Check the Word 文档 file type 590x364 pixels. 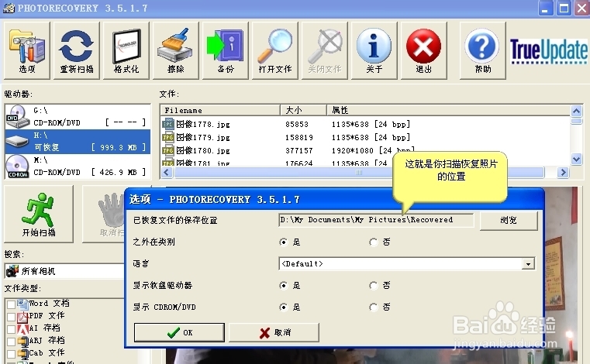pyautogui.click(x=12, y=304)
